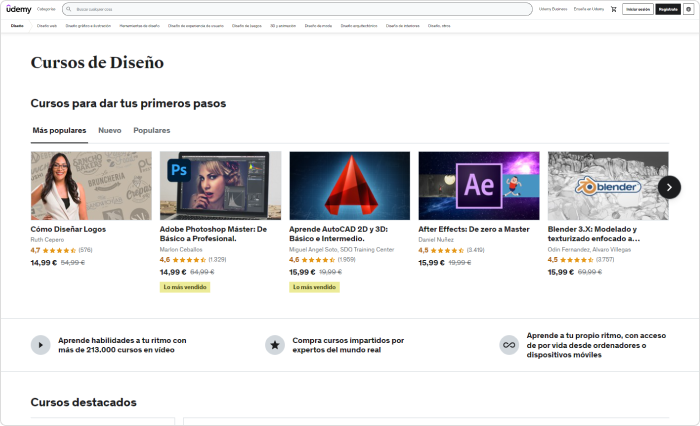This screenshot has height=426, width=700.
Task: Focus the course search field
Action: click(297, 9)
